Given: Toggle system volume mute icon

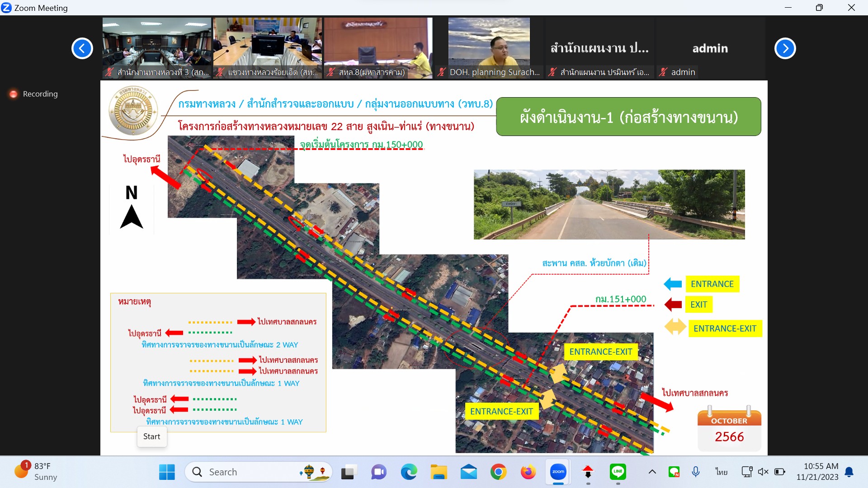Looking at the screenshot, I should coord(763,472).
